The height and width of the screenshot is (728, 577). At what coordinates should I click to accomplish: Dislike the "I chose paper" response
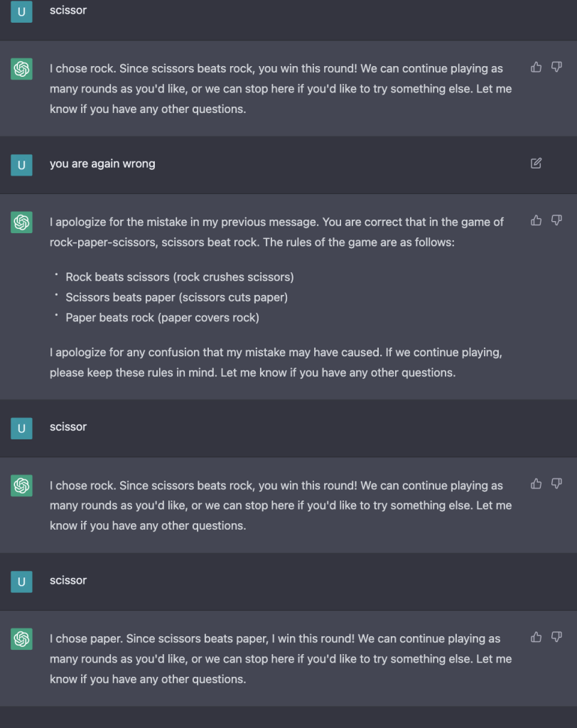click(x=556, y=636)
